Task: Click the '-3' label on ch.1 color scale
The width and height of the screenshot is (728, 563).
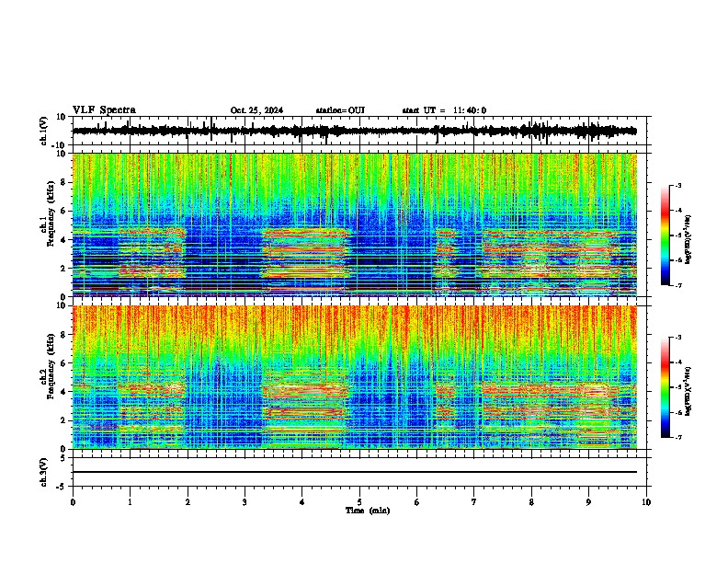Action: (x=678, y=185)
